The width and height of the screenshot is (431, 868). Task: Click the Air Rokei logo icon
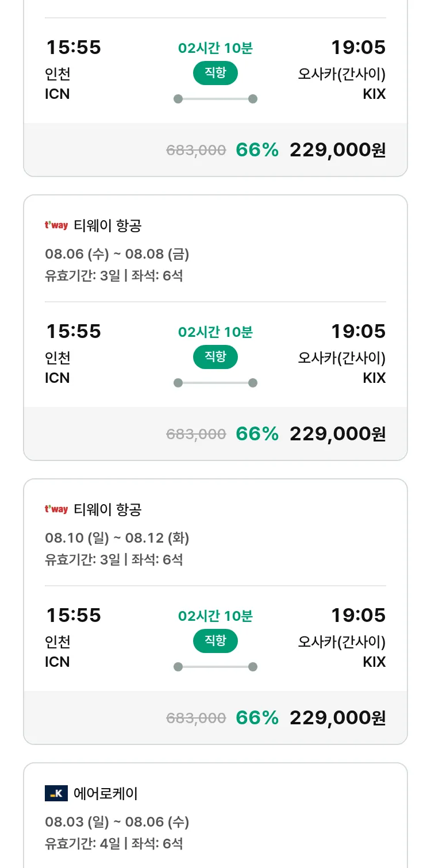(56, 793)
